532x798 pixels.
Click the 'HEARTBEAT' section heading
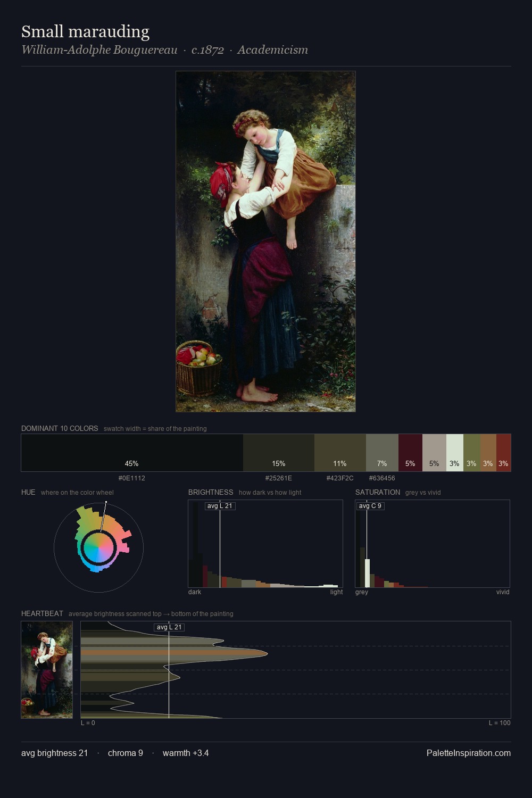42,613
